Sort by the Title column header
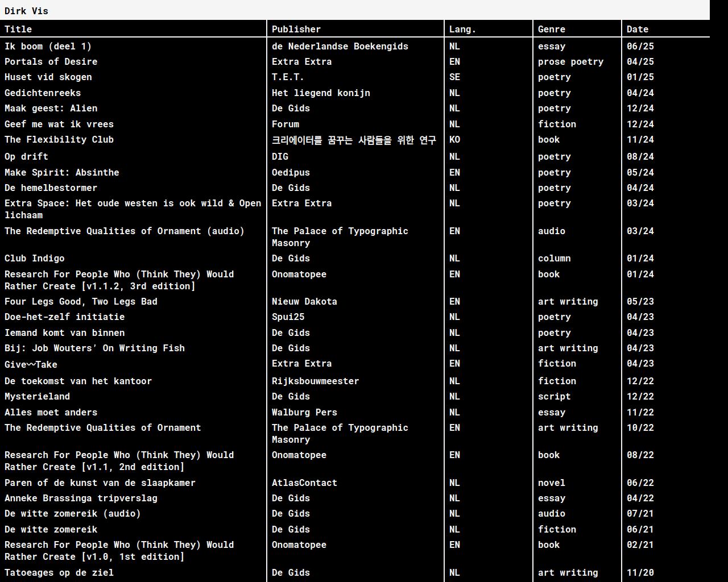The image size is (728, 582). pos(18,29)
